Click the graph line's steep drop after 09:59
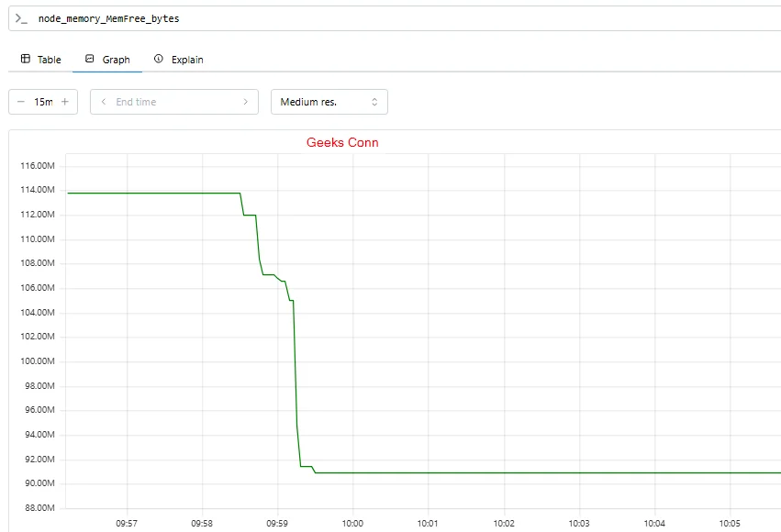The height and width of the screenshot is (532, 781). pos(296,385)
